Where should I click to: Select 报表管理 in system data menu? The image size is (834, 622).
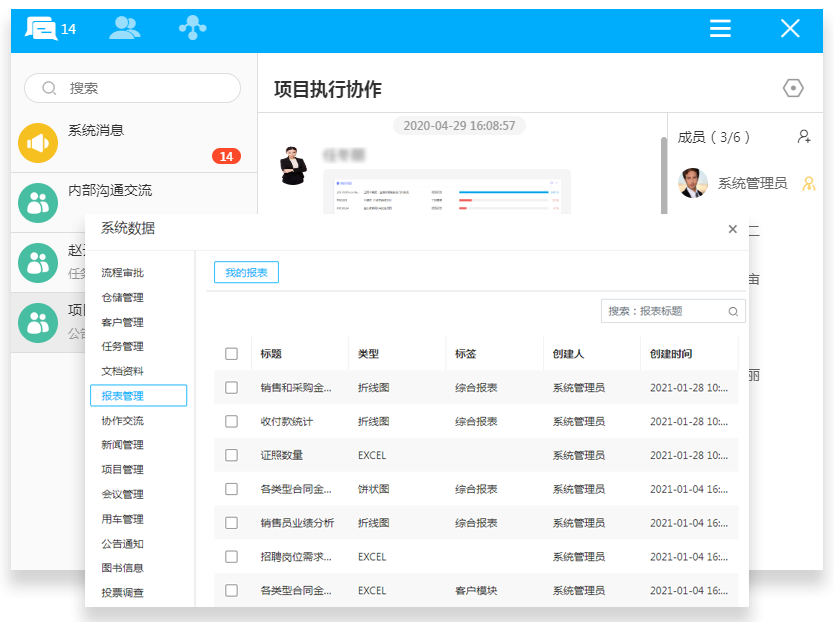pos(138,395)
